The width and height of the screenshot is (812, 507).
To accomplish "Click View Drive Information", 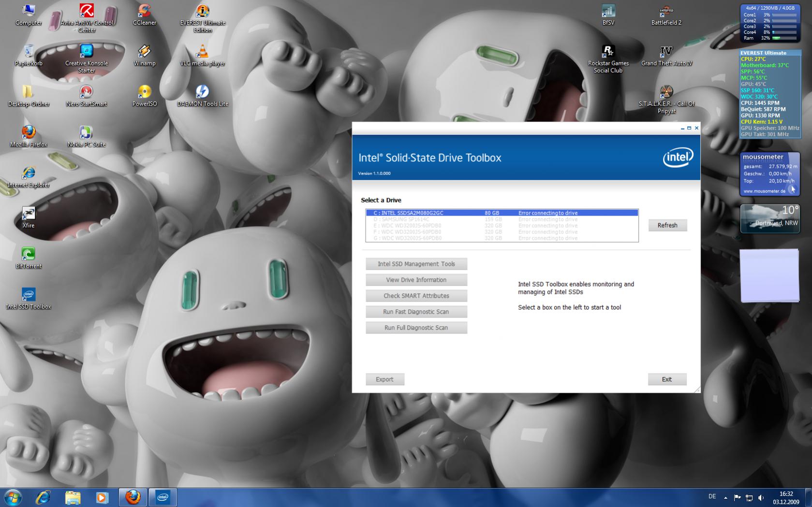I will click(x=416, y=280).
